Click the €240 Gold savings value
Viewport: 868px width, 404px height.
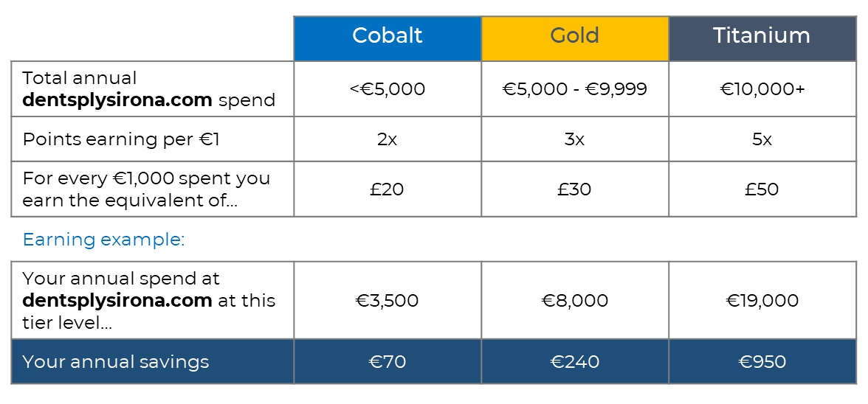pos(574,362)
